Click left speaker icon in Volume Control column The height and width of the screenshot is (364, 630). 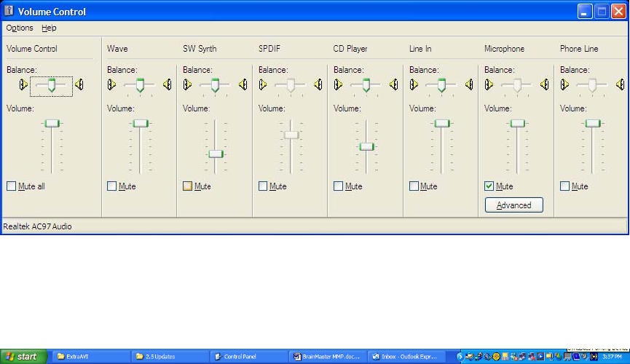click(22, 85)
